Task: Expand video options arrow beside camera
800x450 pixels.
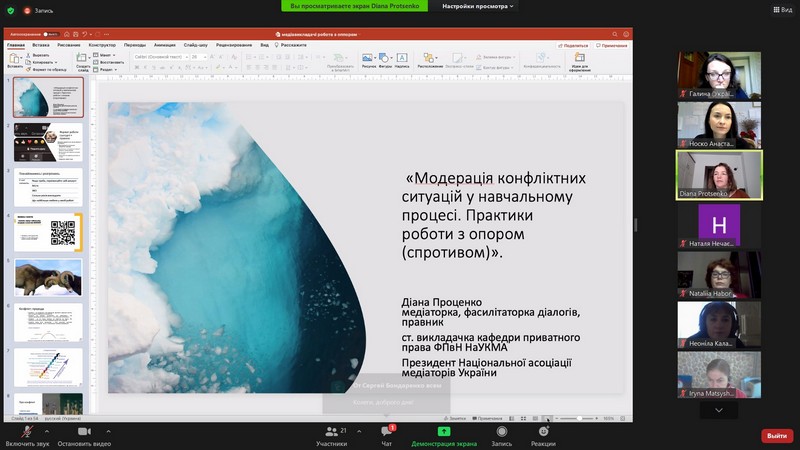Action: pyautogui.click(x=109, y=431)
